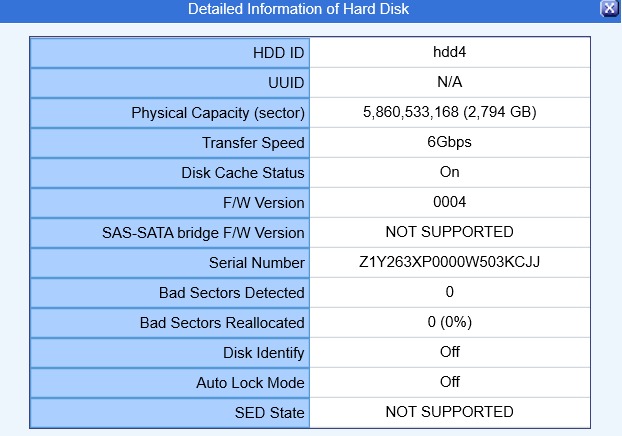Click the SAS-SATA bridge F/W Version label
The width and height of the screenshot is (622, 436).
point(203,233)
